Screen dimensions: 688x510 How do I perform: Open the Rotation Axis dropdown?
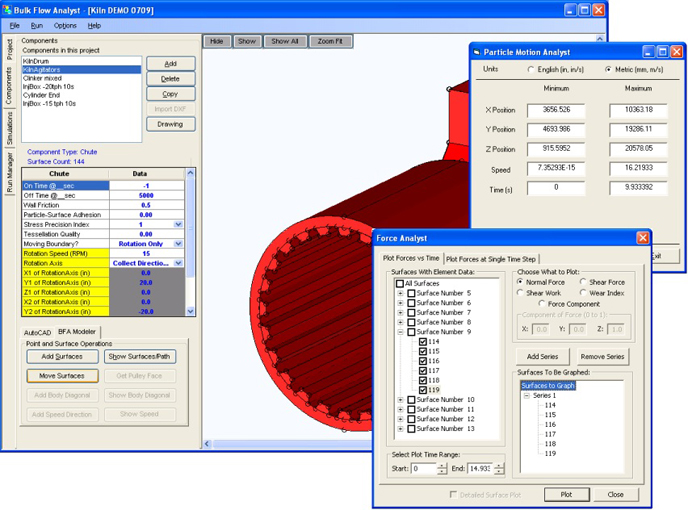(x=179, y=263)
